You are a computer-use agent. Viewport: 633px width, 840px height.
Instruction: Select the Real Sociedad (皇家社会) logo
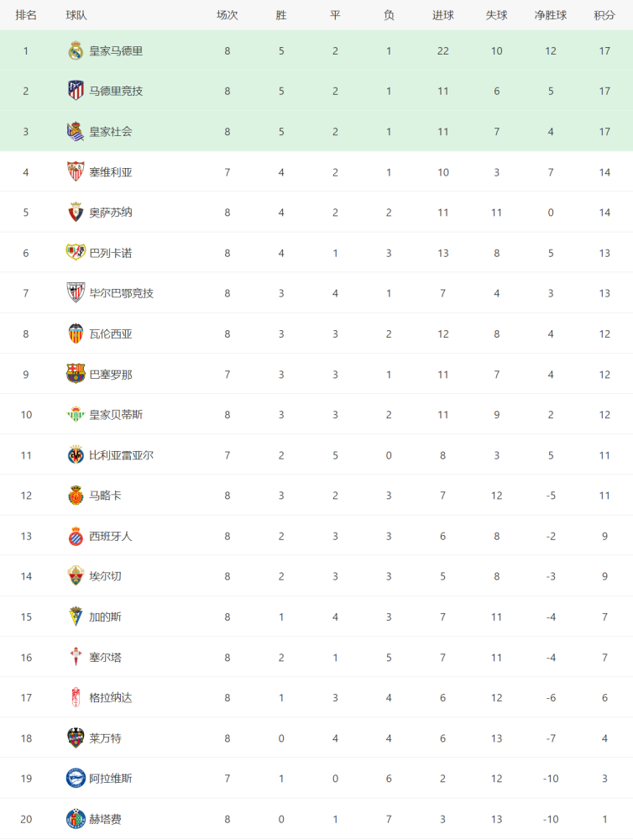pos(76,132)
